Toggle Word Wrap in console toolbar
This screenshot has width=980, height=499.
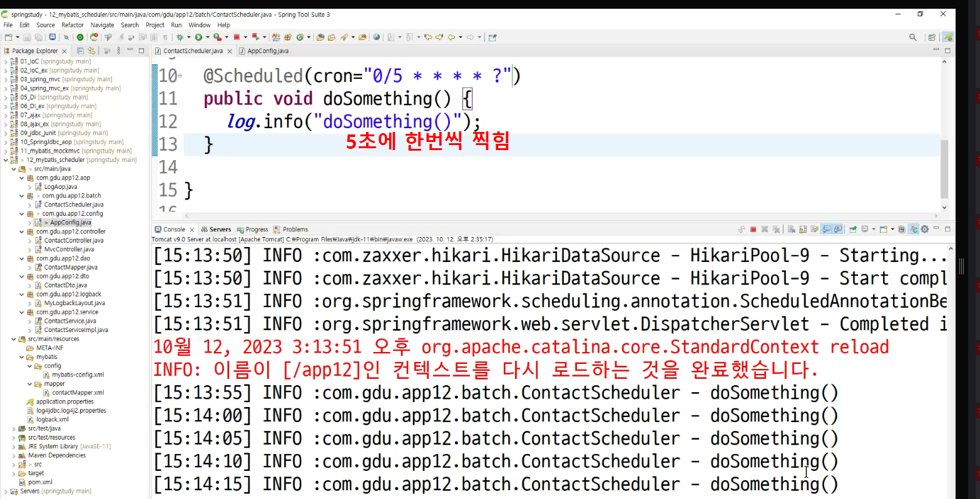(814, 229)
